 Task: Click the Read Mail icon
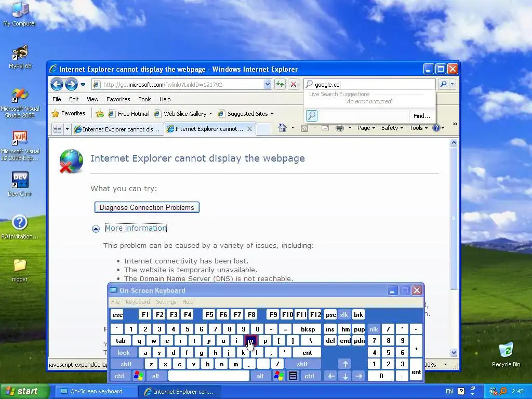[325, 128]
